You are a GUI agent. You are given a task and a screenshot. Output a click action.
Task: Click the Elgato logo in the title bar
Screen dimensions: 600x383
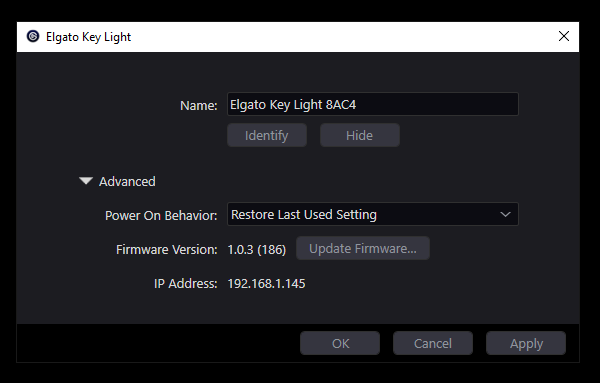33,36
